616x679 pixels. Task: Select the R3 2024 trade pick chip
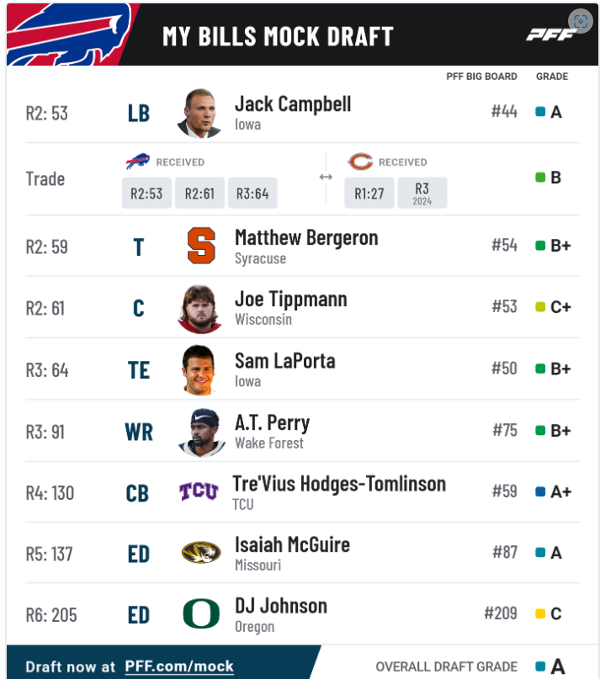(422, 194)
